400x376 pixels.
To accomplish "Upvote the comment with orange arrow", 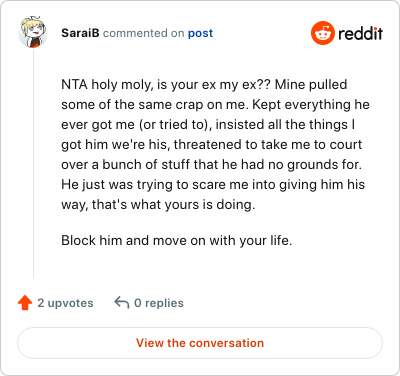I will 25,303.
